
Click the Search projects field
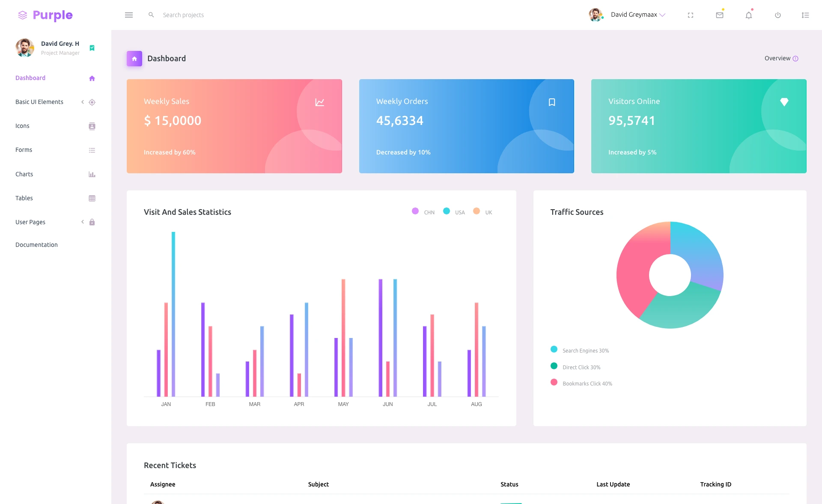[x=183, y=15]
